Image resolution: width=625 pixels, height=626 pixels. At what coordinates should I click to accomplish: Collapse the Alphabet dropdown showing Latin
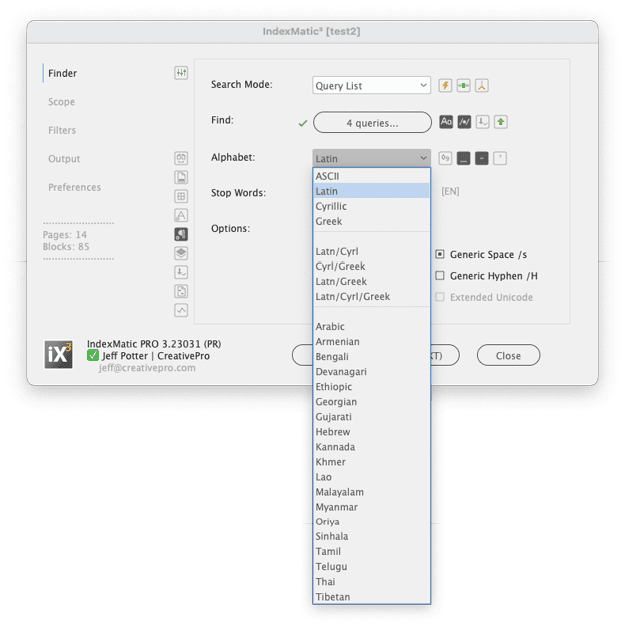click(x=371, y=158)
